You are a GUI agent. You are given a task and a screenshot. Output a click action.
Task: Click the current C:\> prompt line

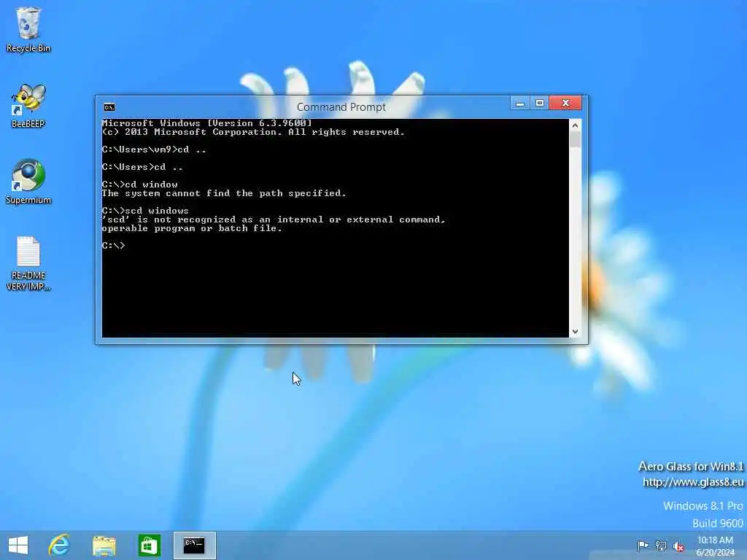click(113, 246)
